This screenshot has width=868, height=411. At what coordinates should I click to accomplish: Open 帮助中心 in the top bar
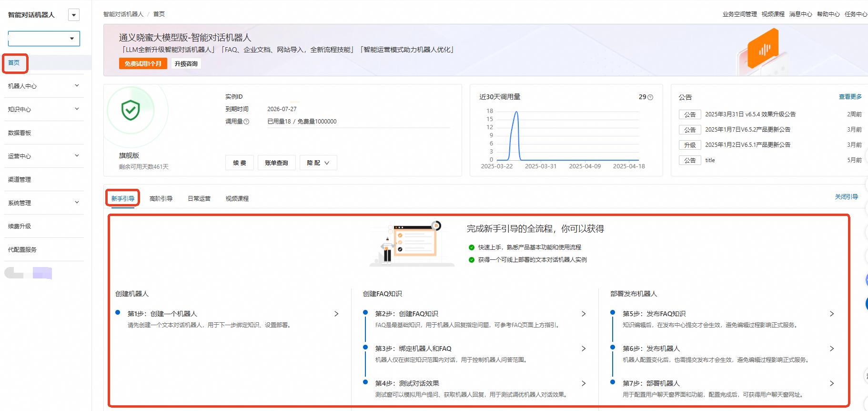[828, 14]
